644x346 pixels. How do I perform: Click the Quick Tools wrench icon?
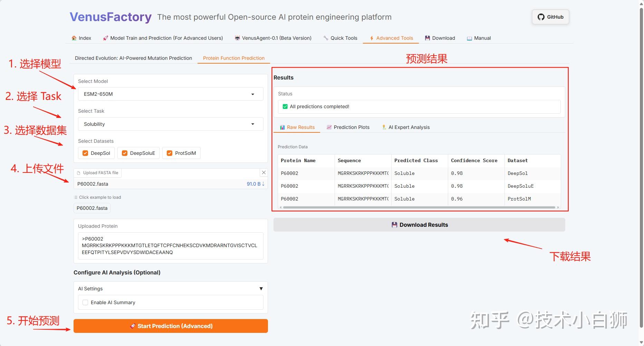pos(326,38)
